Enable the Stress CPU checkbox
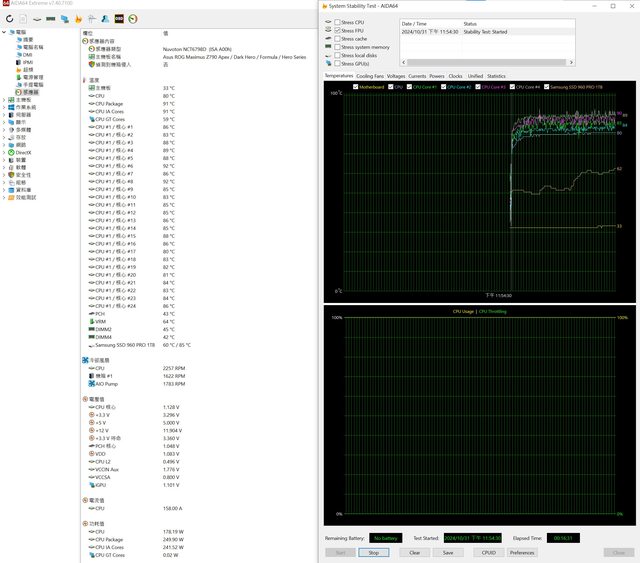Image resolution: width=640 pixels, height=563 pixels. point(338,20)
